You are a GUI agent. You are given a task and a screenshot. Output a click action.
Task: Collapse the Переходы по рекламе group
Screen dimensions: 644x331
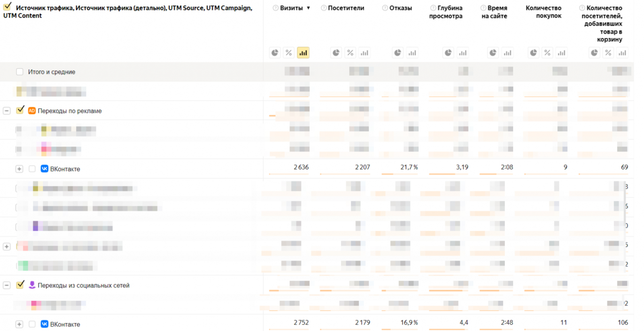pyautogui.click(x=7, y=111)
